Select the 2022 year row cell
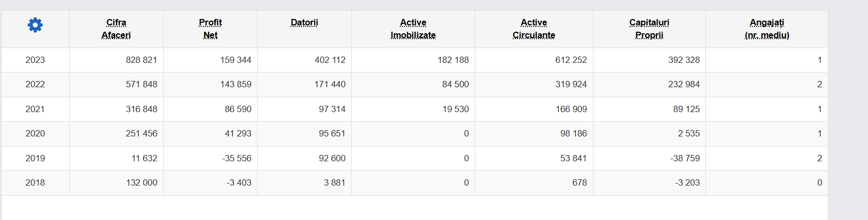This screenshot has width=868, height=220. pos(35,84)
